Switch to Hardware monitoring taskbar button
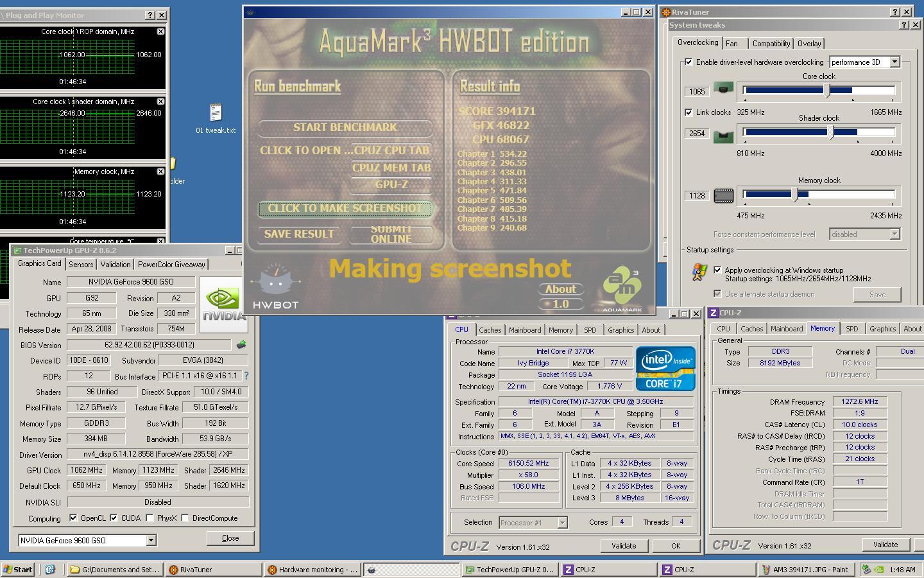The image size is (924, 578). (311, 569)
